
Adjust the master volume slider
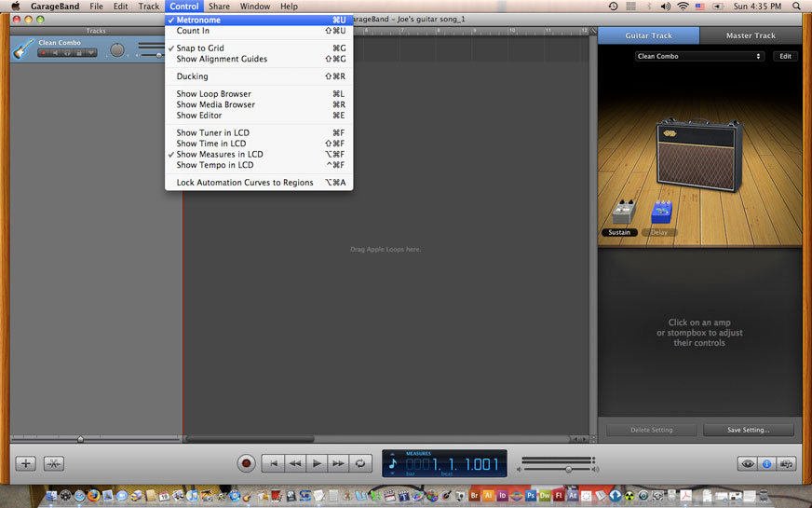tap(568, 469)
